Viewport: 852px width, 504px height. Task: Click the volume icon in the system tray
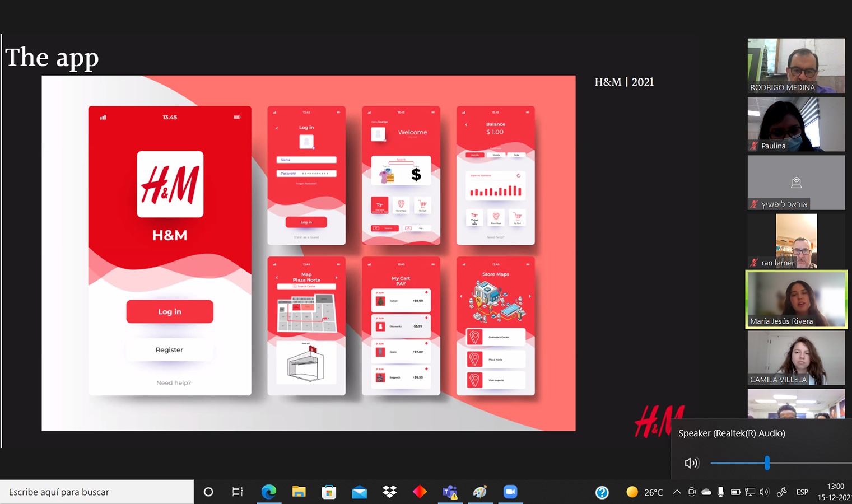764,492
